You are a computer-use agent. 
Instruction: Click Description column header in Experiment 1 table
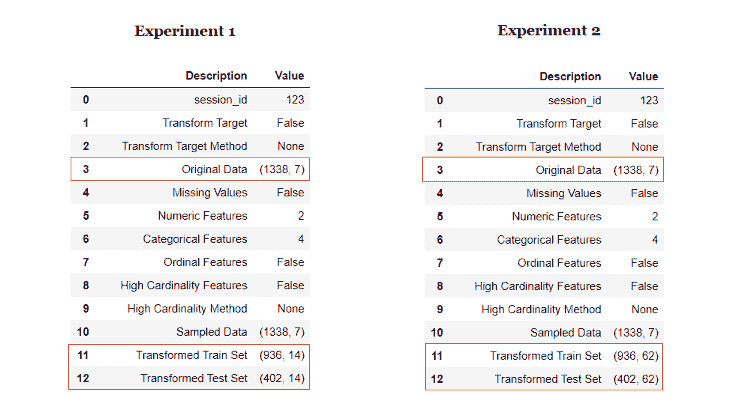click(216, 76)
